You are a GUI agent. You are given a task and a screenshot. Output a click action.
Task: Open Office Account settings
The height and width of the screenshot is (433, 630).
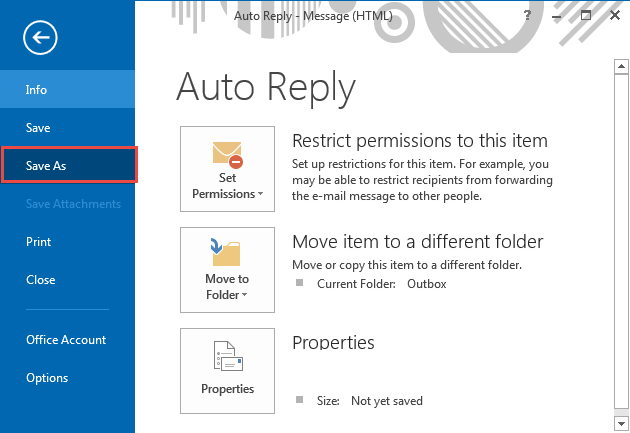tap(67, 340)
